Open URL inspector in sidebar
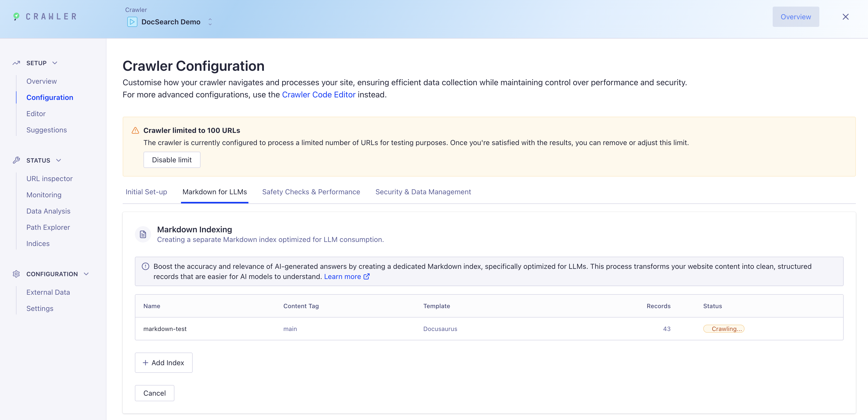868x420 pixels. click(49, 179)
